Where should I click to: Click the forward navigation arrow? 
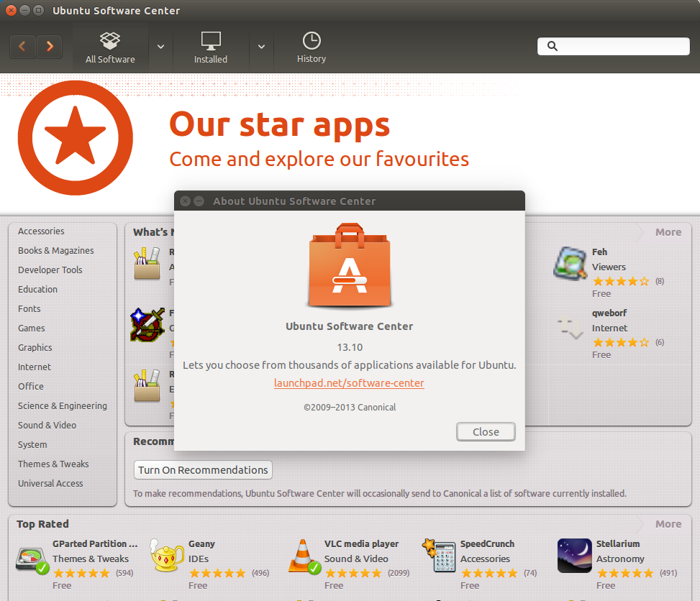coord(49,47)
